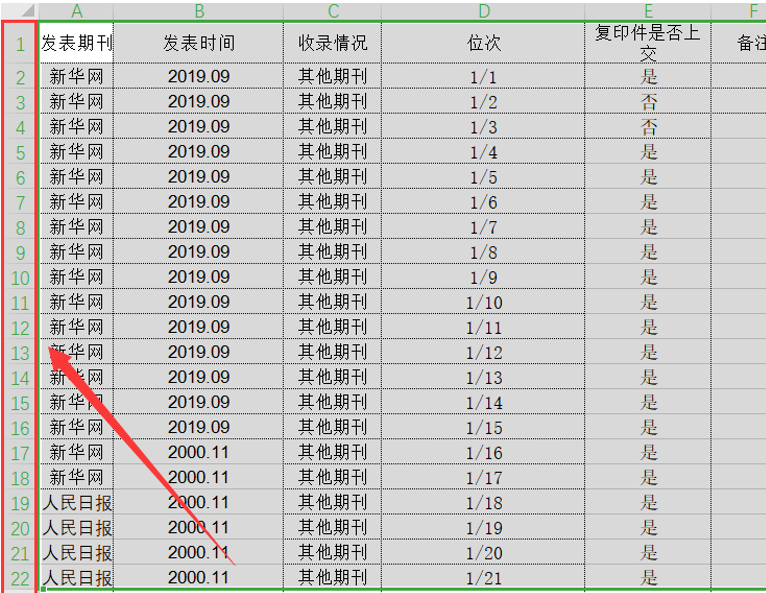Viewport: 766px width, 593px height.
Task: Click the cell with 1/17
Action: pyautogui.click(x=483, y=478)
